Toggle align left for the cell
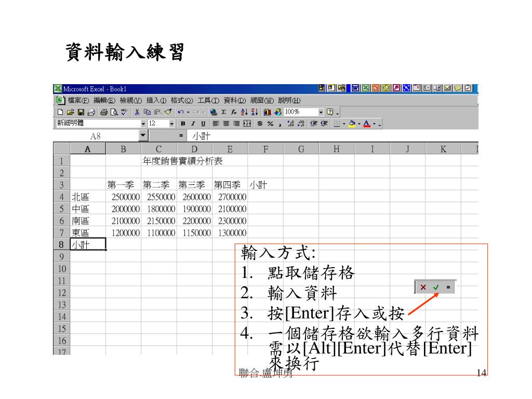This screenshot has height=399, width=532. pyautogui.click(x=216, y=124)
